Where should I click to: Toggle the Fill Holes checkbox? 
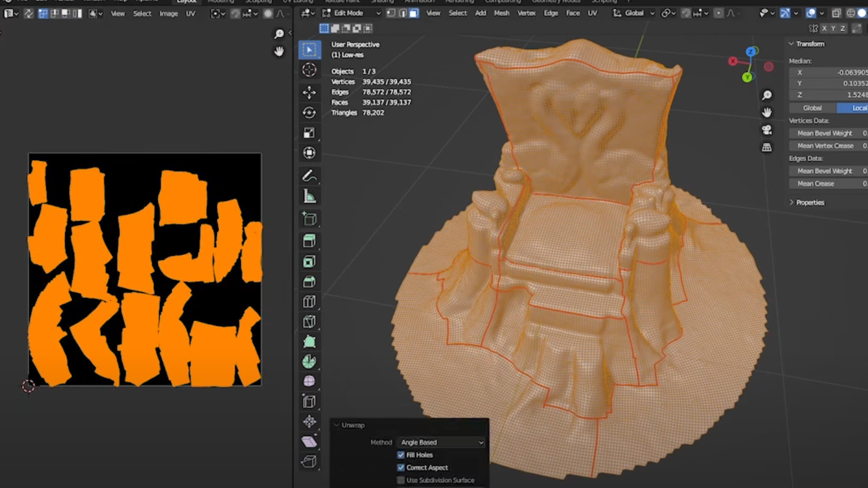[x=401, y=455]
